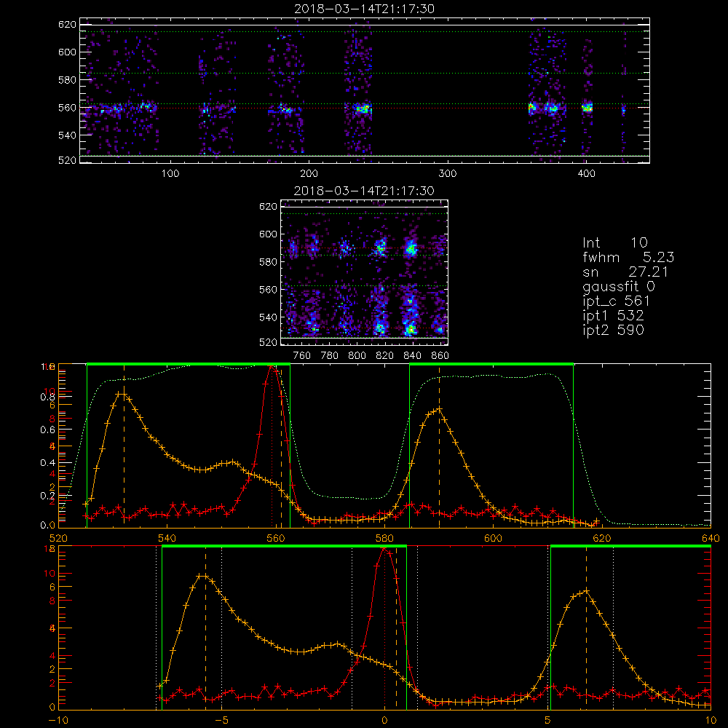Click the 520 label on profile plot x-axis
The width and height of the screenshot is (728, 728).
click(x=58, y=538)
